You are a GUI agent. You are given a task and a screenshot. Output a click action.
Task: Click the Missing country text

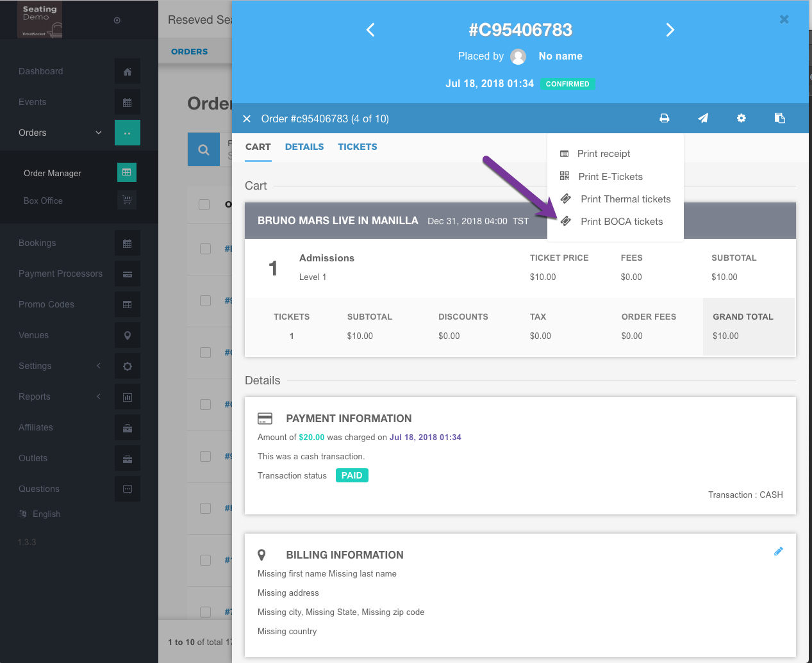point(287,632)
